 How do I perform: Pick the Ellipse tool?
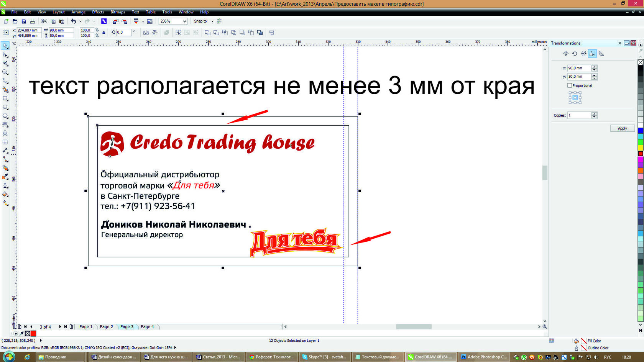point(5,108)
